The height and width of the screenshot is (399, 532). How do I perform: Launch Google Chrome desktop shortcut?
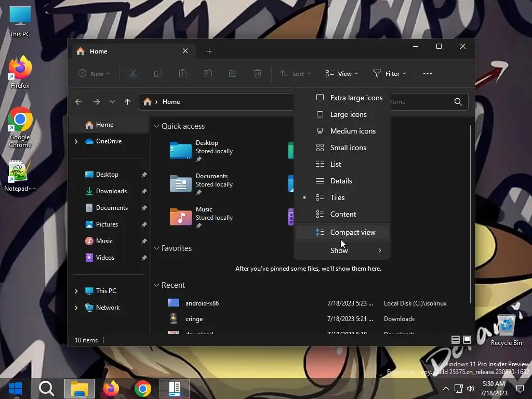20,128
